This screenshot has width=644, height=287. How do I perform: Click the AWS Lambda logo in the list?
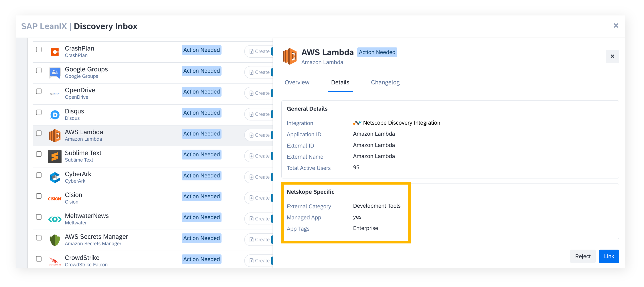pos(55,136)
